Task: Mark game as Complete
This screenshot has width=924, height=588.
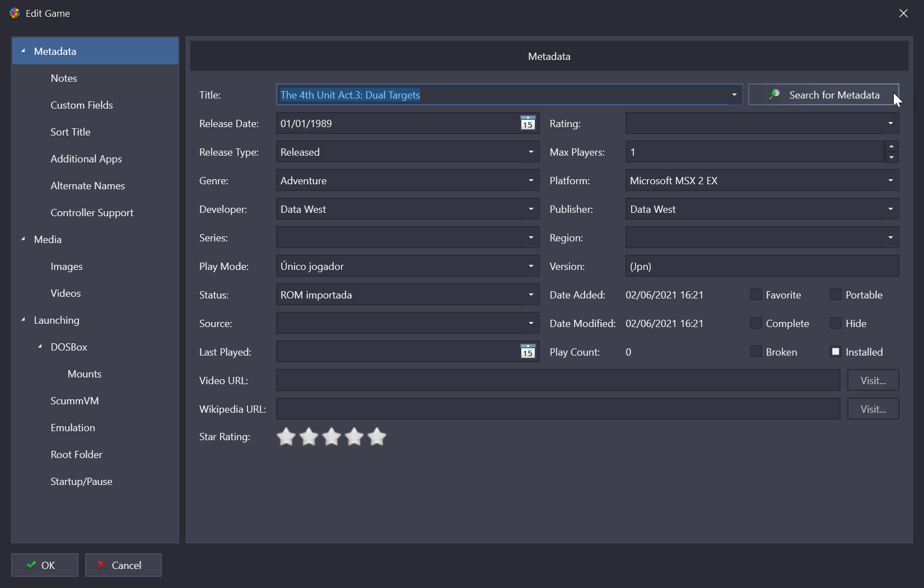Action: click(x=755, y=323)
